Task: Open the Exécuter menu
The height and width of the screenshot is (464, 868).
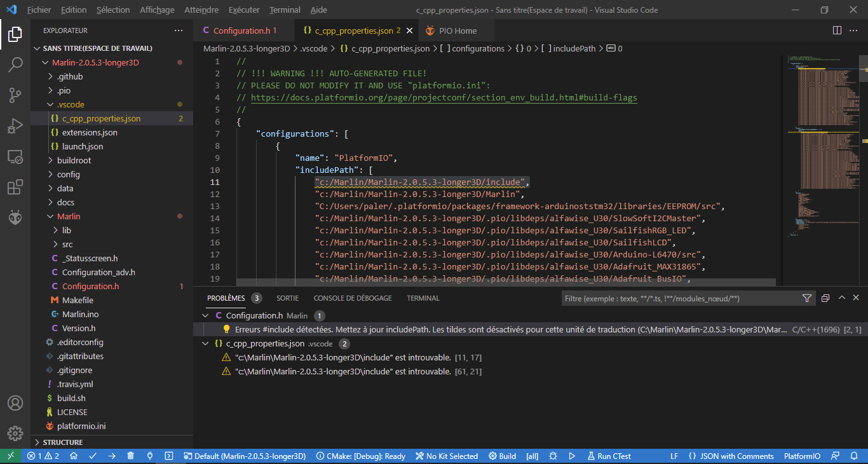Action: pos(244,10)
